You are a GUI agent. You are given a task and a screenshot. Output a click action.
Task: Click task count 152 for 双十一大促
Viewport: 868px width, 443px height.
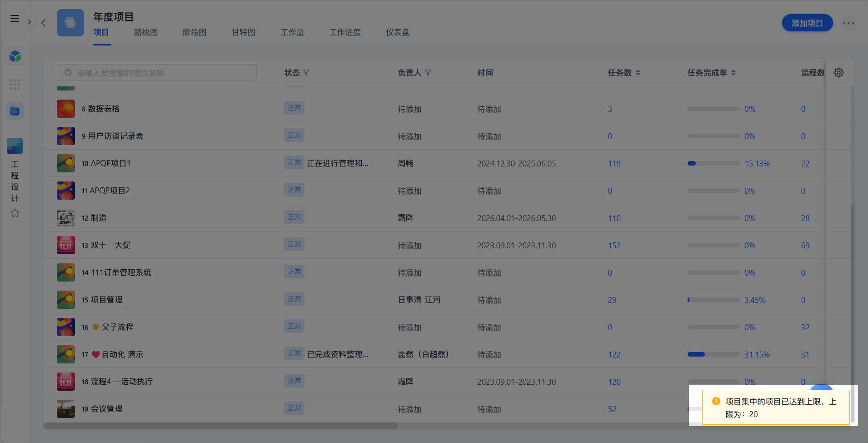tap(614, 245)
